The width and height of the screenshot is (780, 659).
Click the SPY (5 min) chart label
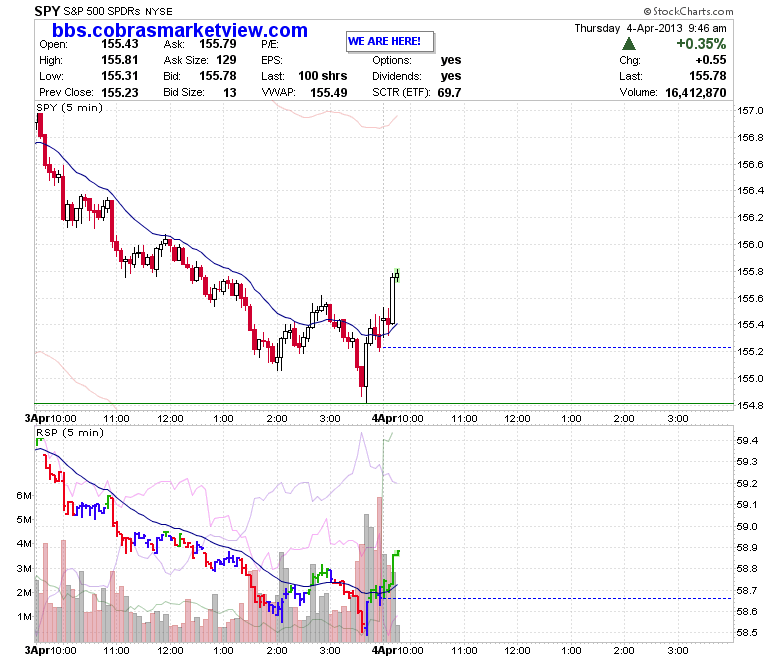pos(70,107)
